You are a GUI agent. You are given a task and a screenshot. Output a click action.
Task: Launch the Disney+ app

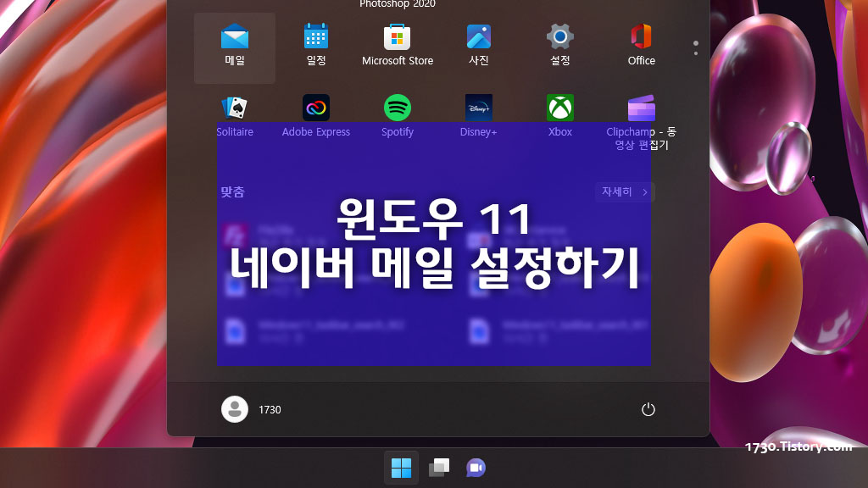tap(478, 116)
